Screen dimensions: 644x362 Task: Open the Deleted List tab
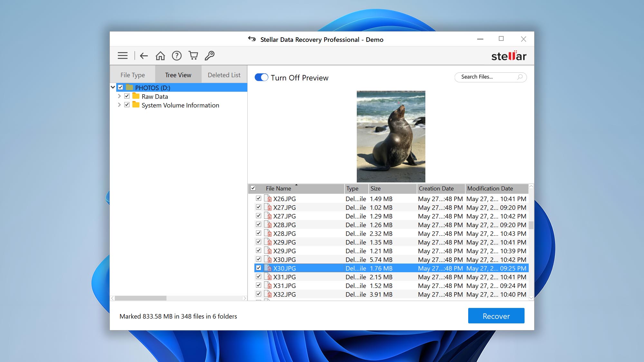(x=224, y=74)
